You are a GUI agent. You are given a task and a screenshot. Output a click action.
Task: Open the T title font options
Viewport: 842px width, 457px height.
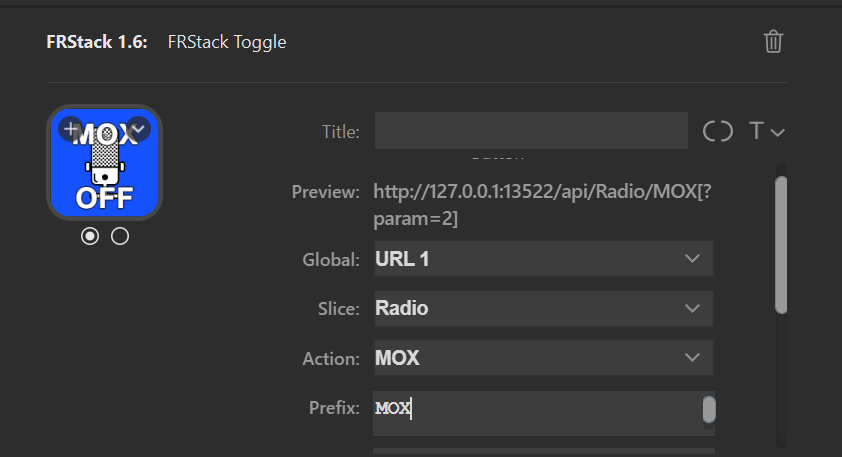coord(766,131)
